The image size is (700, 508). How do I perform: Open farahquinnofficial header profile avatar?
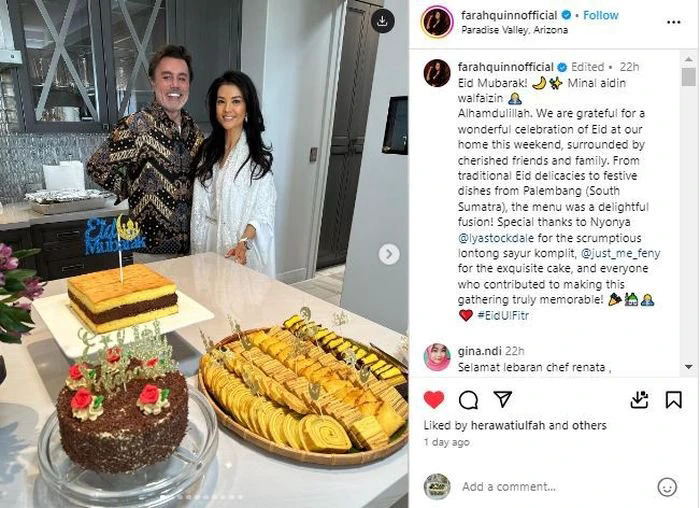click(x=437, y=22)
